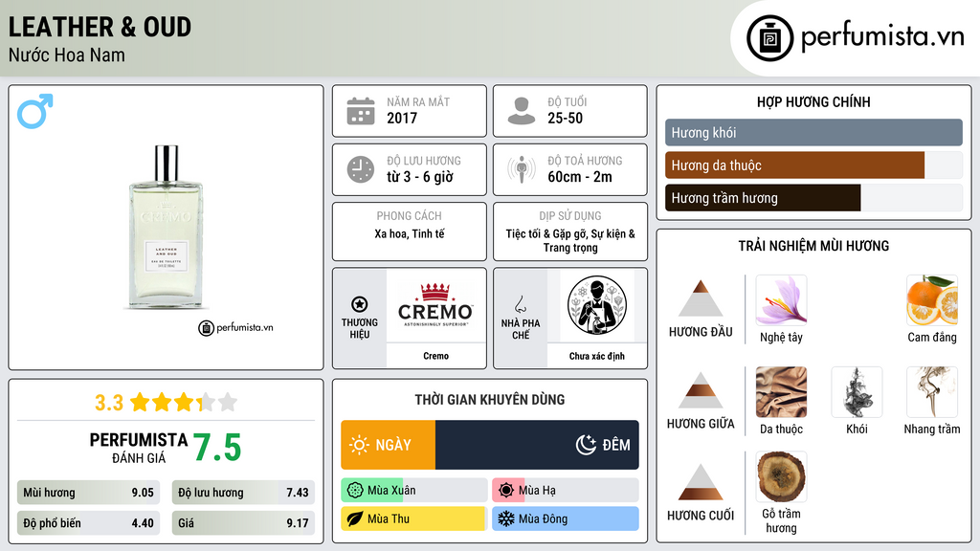Screen dimensions: 980x551
Task: Select the Da thuộc leather note image
Action: [x=781, y=392]
